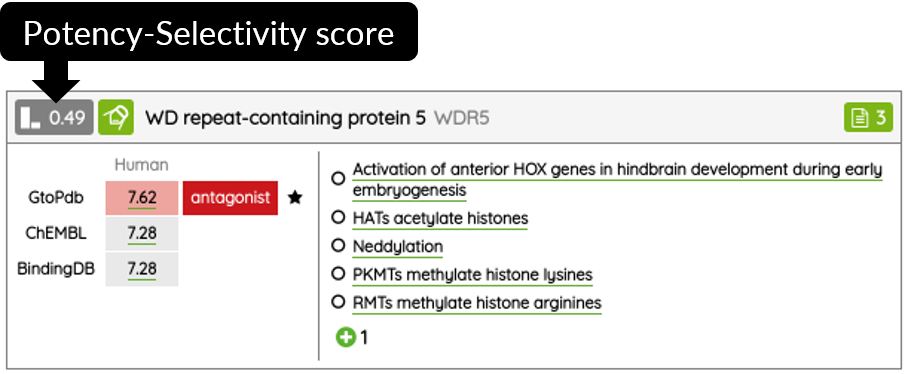The image size is (908, 374).
Task: Open the Activation of anterior HOX genes link
Action: click(617, 180)
